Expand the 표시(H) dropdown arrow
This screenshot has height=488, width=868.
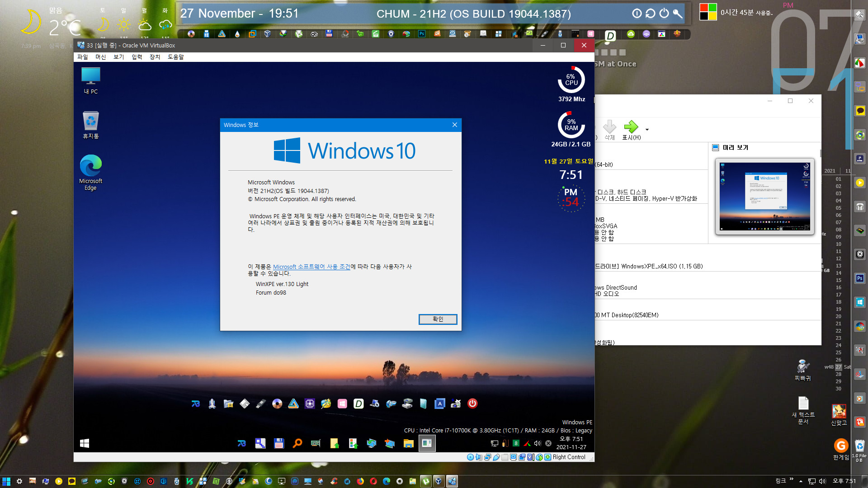(x=647, y=130)
